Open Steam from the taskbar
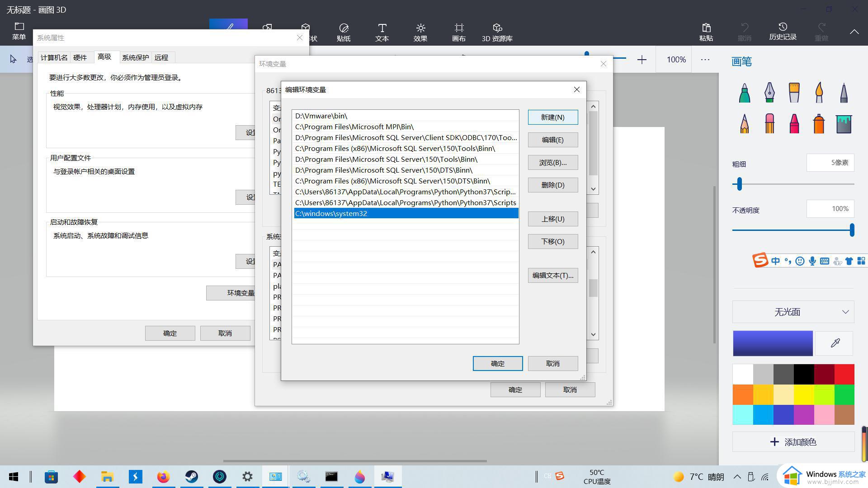The height and width of the screenshot is (488, 868). [191, 477]
